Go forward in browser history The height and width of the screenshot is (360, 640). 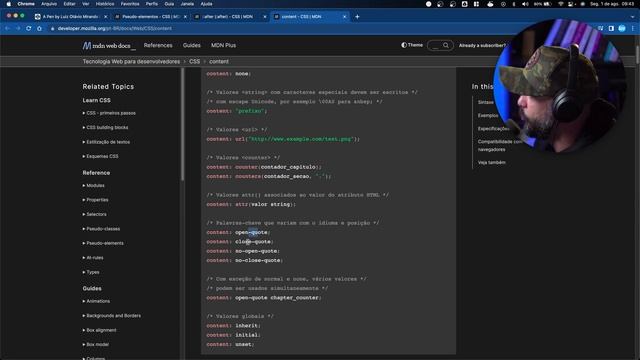(x=18, y=29)
